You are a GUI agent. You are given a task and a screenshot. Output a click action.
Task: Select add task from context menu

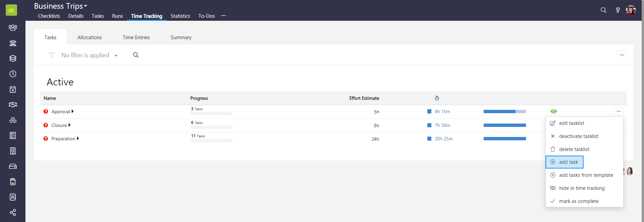[x=568, y=162]
